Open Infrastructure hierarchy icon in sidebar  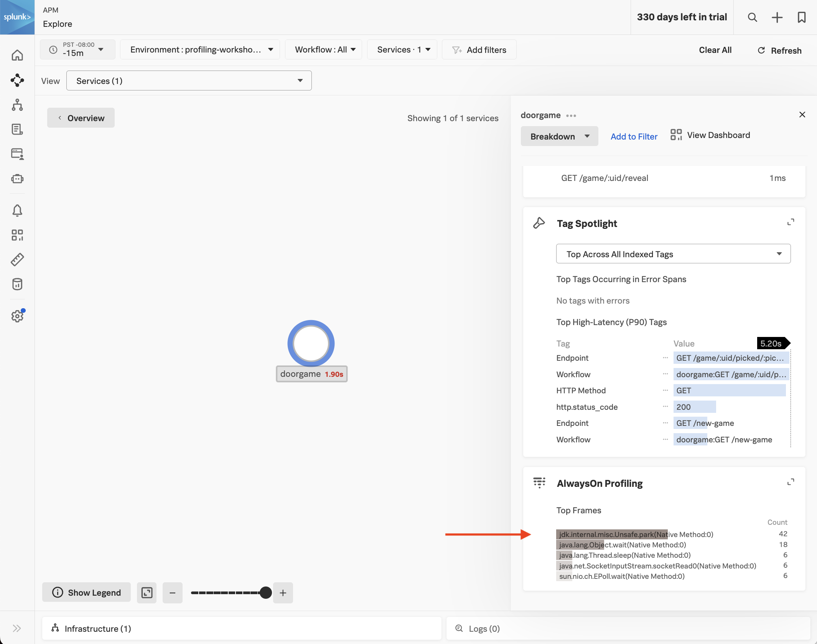click(x=17, y=105)
